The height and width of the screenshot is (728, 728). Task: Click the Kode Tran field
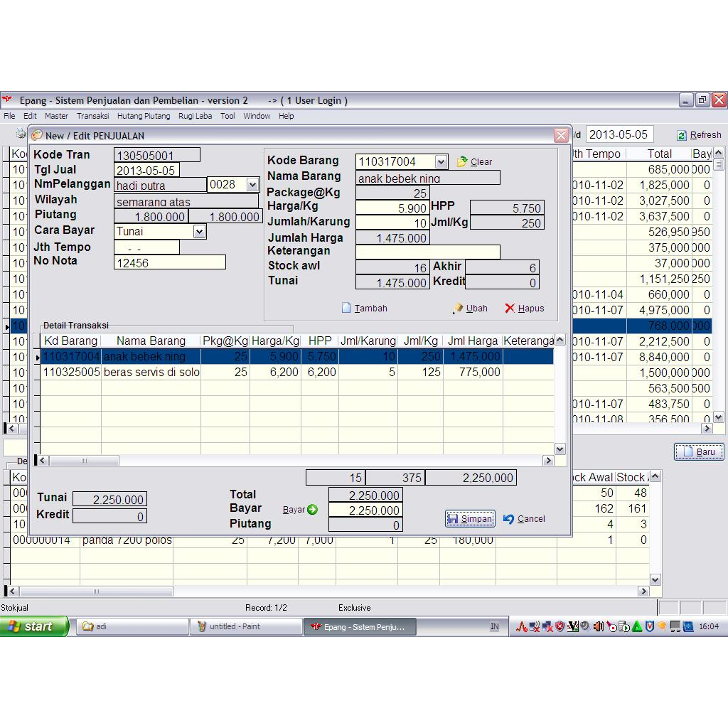click(157, 154)
